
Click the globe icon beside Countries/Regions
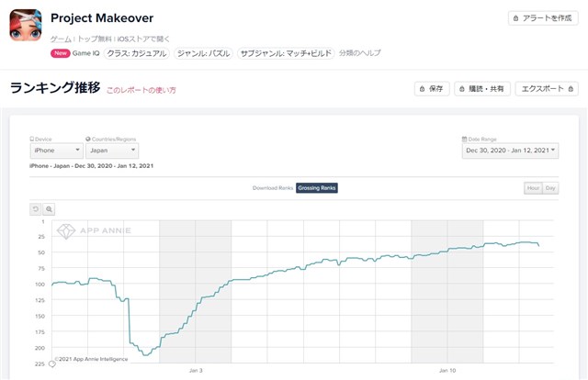pos(88,139)
